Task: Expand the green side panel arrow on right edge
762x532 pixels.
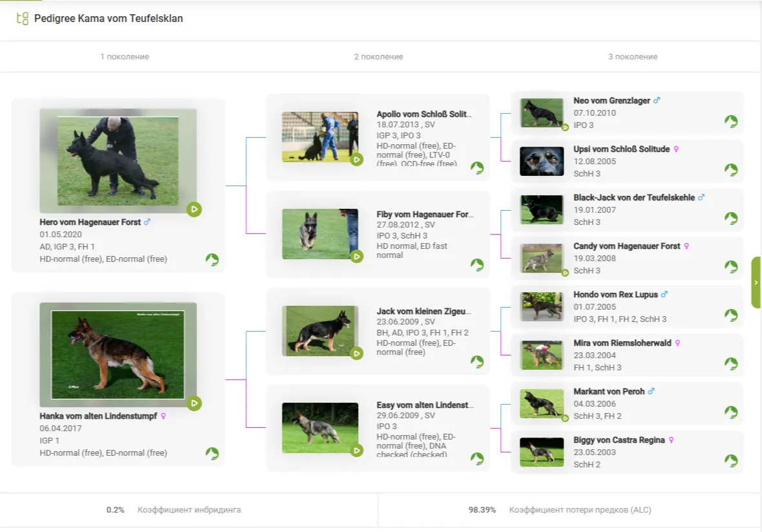Action: 756,282
